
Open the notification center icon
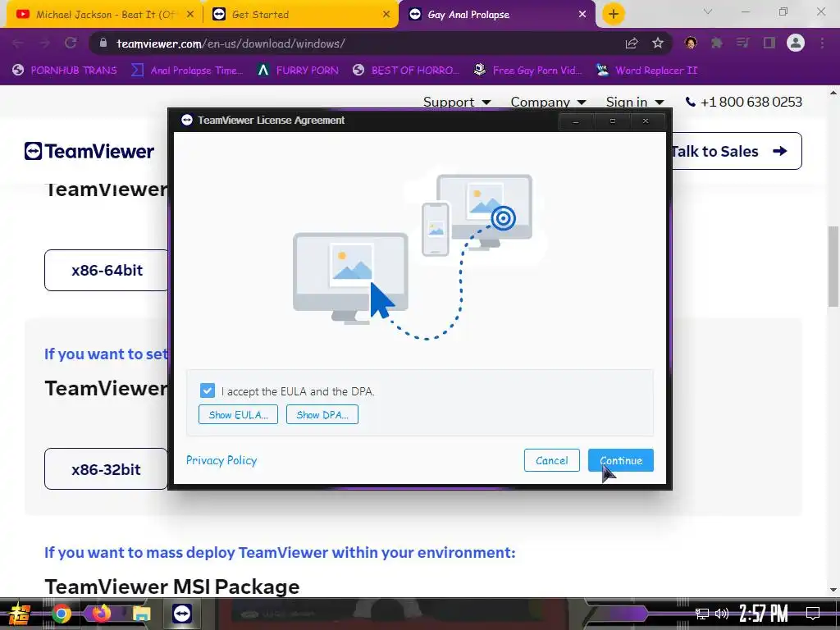click(x=813, y=613)
